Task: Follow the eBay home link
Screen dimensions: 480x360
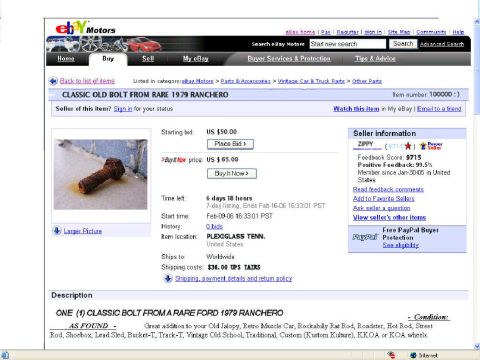Action: [x=300, y=32]
